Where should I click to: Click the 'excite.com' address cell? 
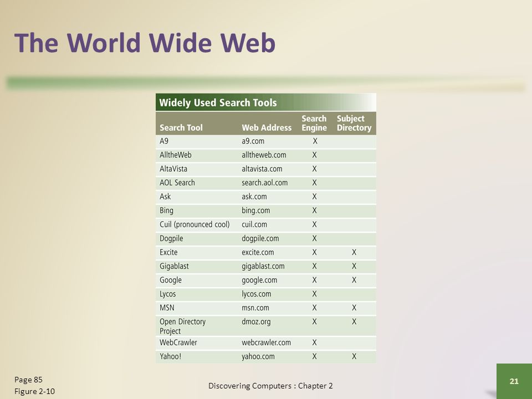(x=258, y=253)
